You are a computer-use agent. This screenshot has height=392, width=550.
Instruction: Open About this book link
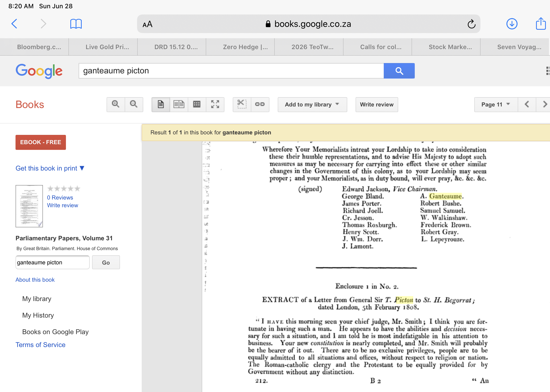35,280
